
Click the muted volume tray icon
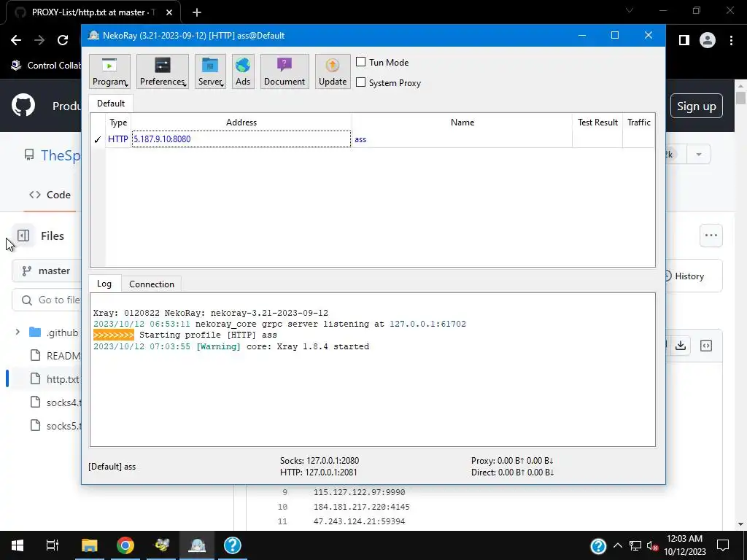coord(652,545)
